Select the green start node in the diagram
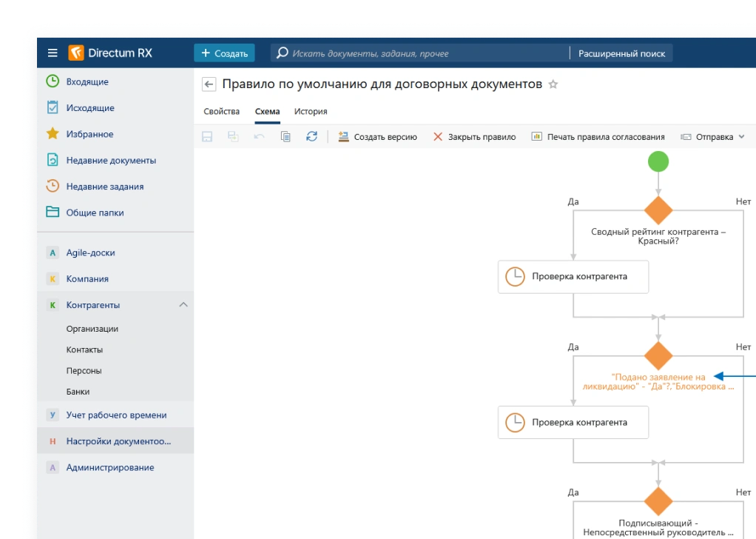This screenshot has width=756, height=539. [x=658, y=161]
